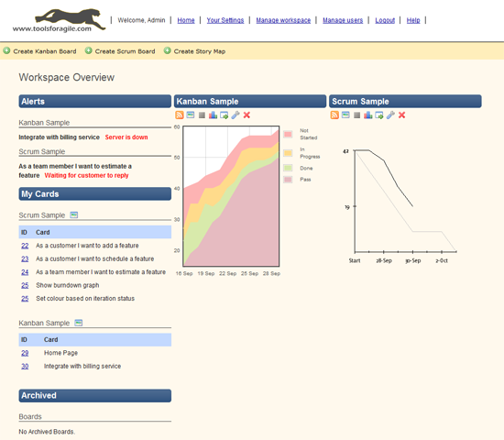
Task: Click the gray square icon under Scrum Sample
Action: pos(356,115)
